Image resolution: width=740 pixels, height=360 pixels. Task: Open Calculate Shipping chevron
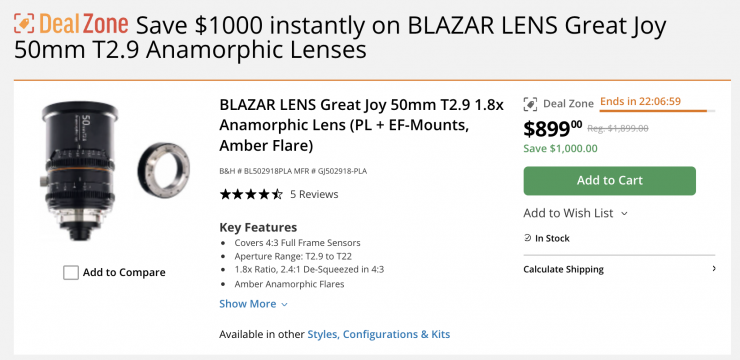(714, 269)
